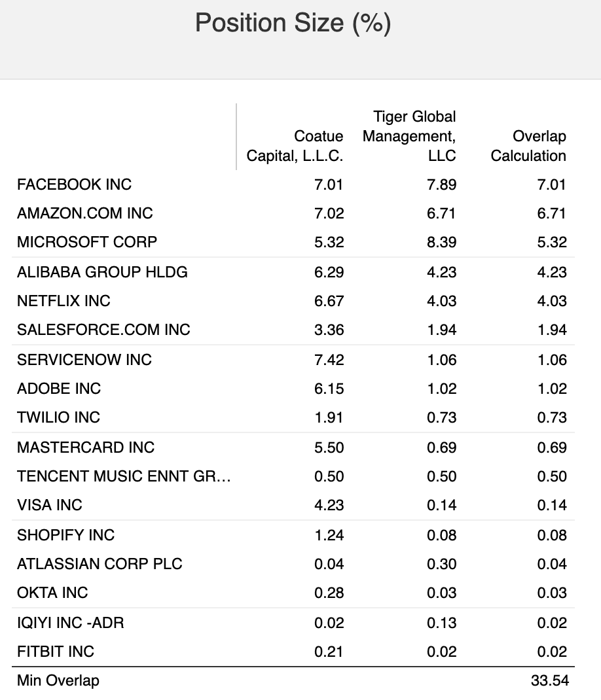Click the Overlap Calculation column header

click(528, 146)
